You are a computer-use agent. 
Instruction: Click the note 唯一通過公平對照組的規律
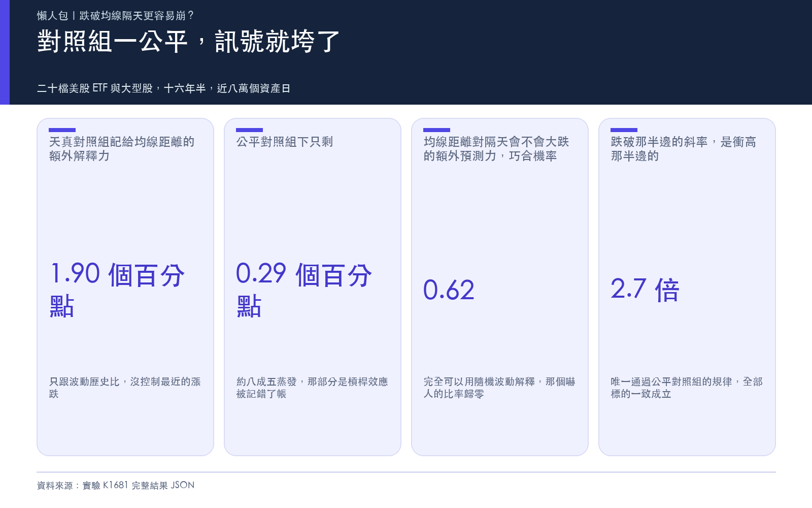[671, 382]
